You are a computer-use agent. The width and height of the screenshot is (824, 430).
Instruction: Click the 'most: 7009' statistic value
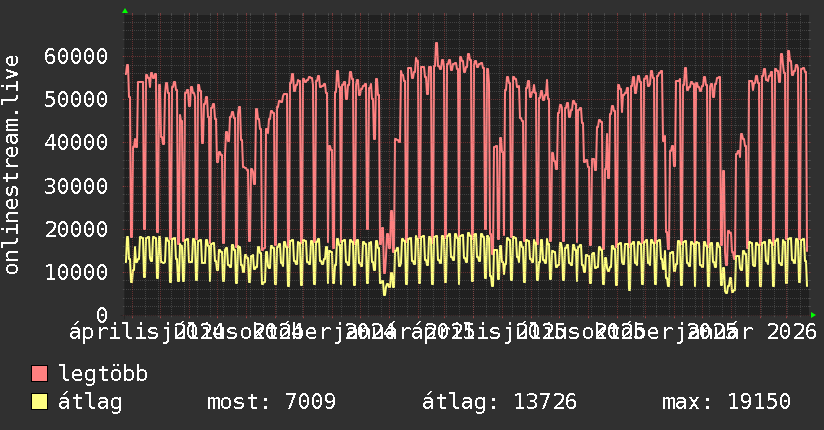[x=270, y=402]
